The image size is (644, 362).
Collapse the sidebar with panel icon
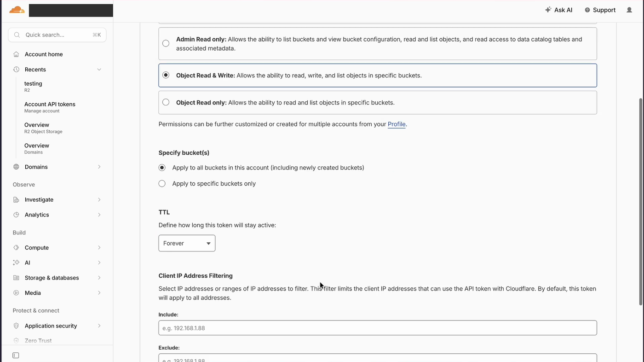click(16, 356)
